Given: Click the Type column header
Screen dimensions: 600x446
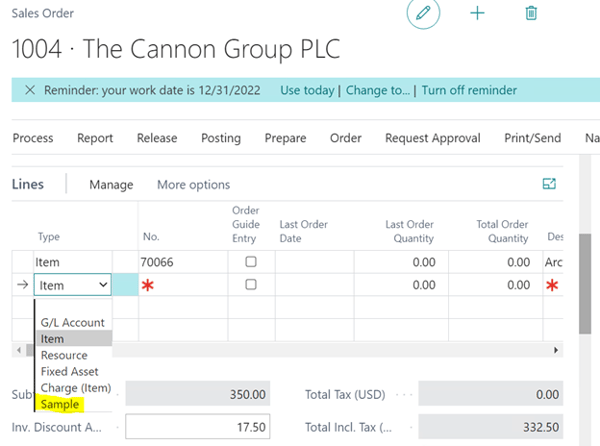Looking at the screenshot, I should point(49,237).
